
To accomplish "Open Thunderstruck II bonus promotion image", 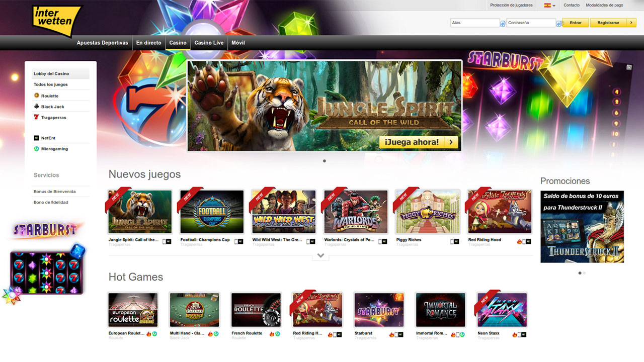I will 582,227.
